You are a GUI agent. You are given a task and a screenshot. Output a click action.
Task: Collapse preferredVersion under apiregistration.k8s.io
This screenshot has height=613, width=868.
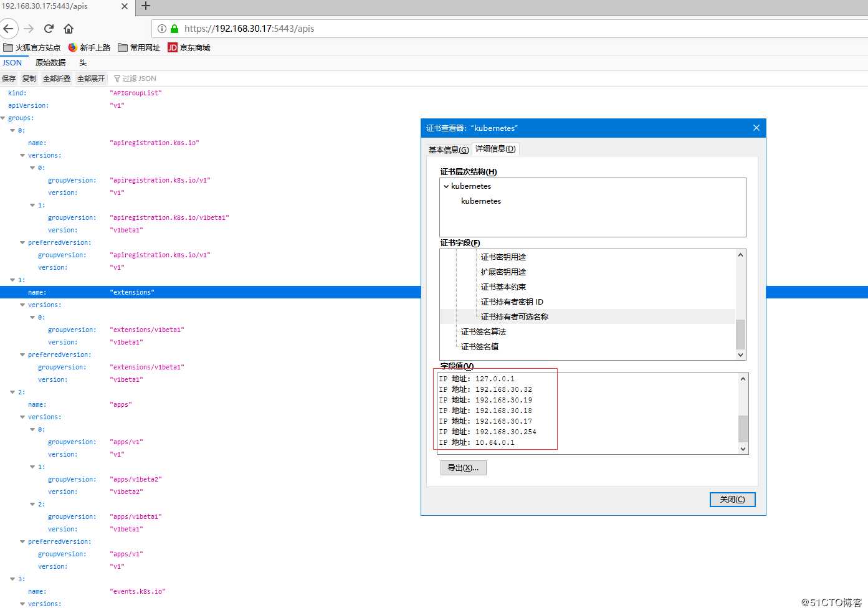tap(22, 242)
